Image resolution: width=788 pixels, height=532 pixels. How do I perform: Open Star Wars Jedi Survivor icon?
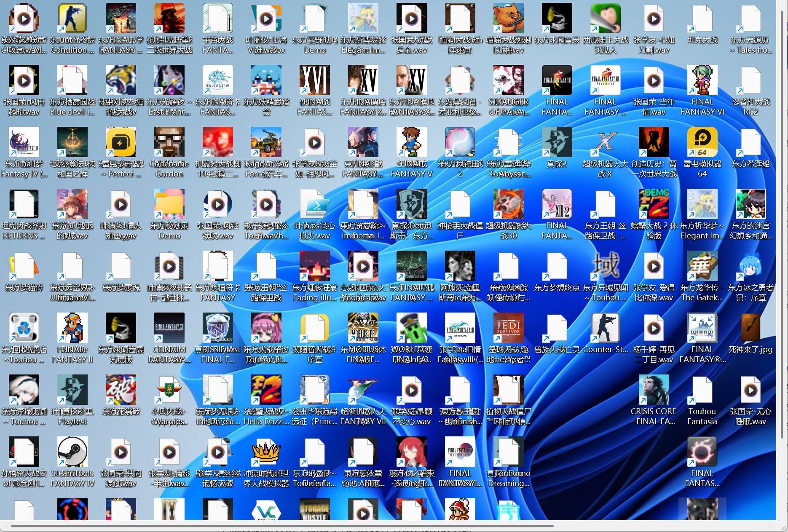[509, 328]
